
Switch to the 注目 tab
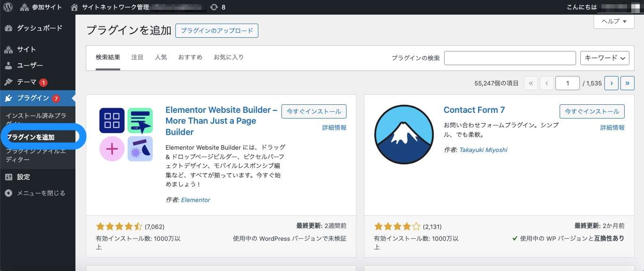coord(137,58)
